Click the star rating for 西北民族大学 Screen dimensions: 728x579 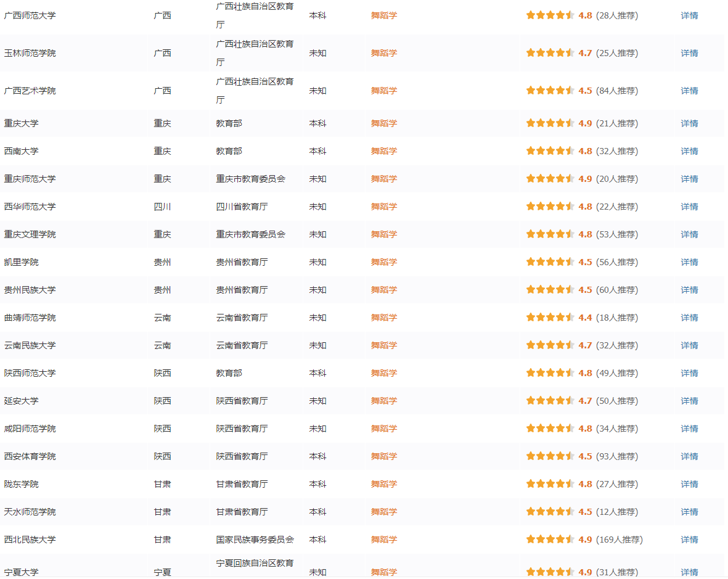click(550, 540)
